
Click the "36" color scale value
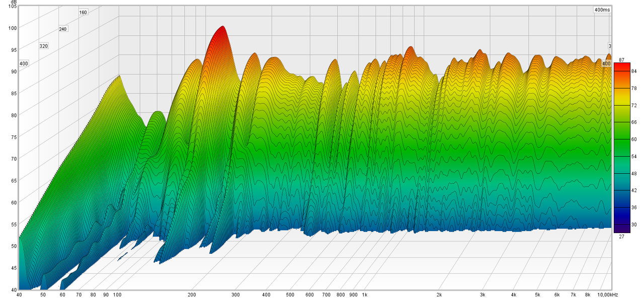[634, 207]
